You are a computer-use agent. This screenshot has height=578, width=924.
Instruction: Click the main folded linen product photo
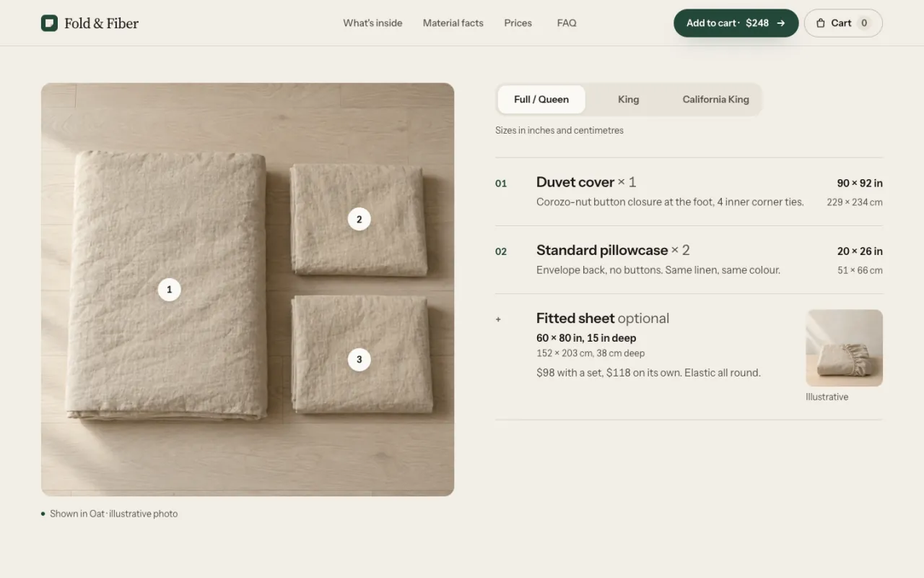248,289
